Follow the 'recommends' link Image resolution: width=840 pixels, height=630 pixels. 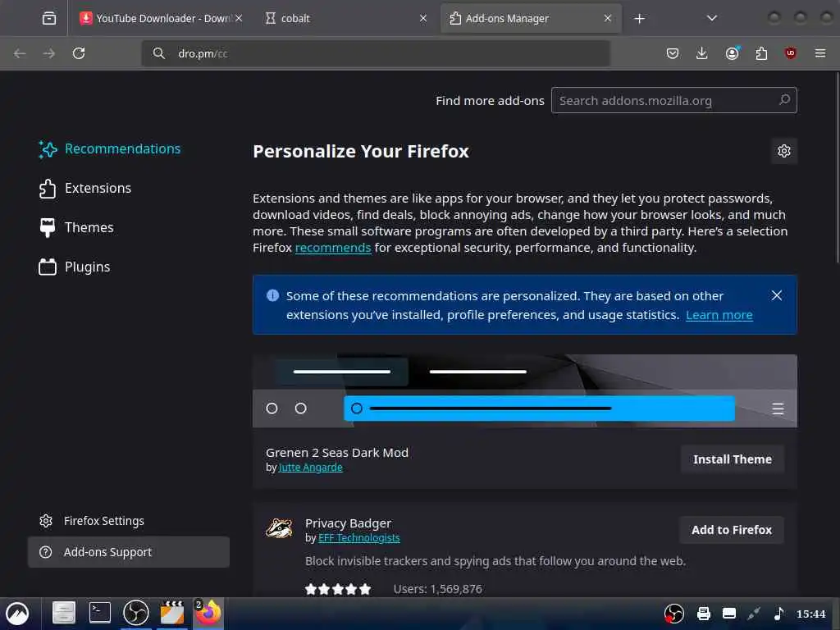(x=333, y=248)
